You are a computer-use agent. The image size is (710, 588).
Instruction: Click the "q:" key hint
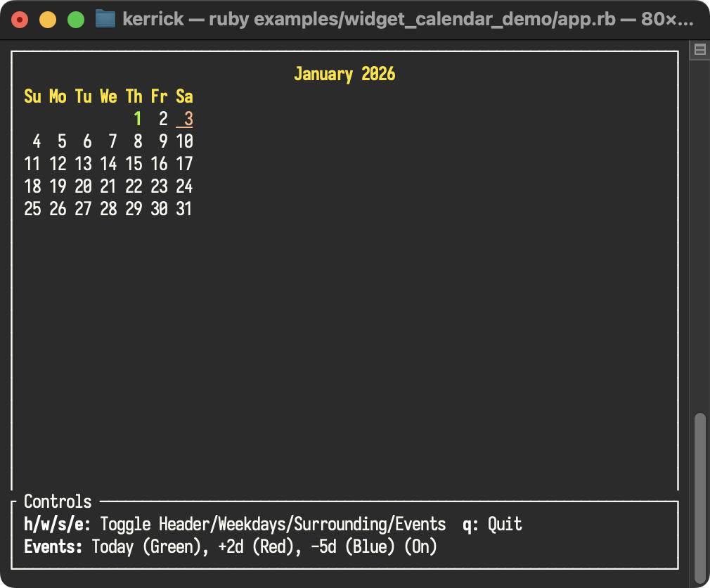click(471, 525)
